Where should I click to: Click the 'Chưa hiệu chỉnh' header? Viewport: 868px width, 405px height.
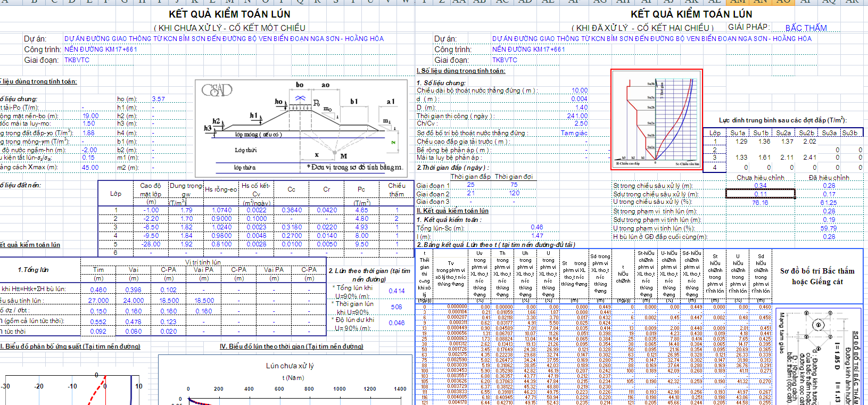point(760,178)
